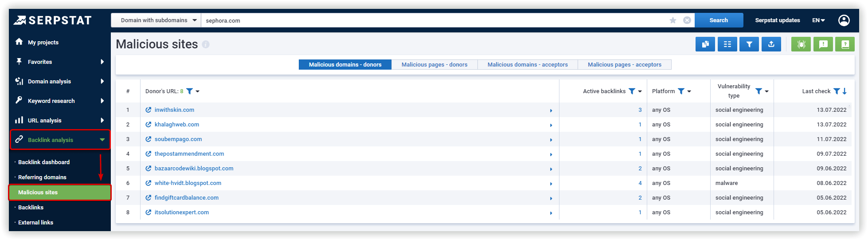Click the blue Search button
Screen dimensions: 868x240
click(x=719, y=20)
